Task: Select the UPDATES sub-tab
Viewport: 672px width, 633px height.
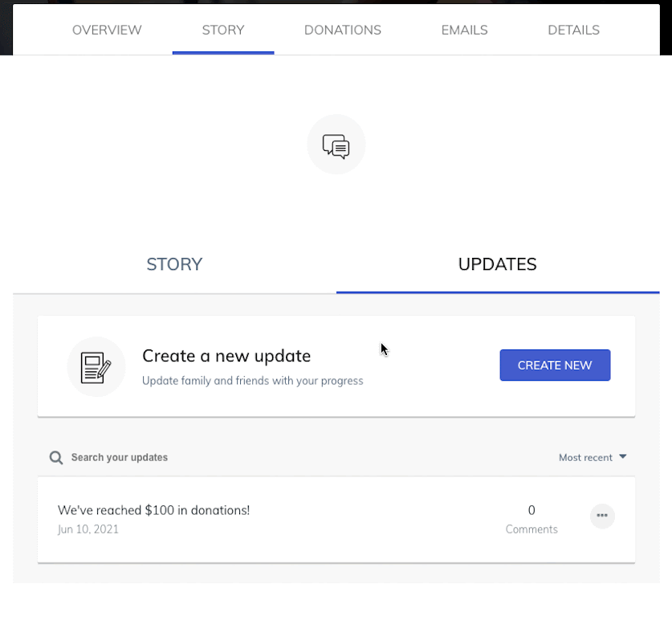Action: 498,264
